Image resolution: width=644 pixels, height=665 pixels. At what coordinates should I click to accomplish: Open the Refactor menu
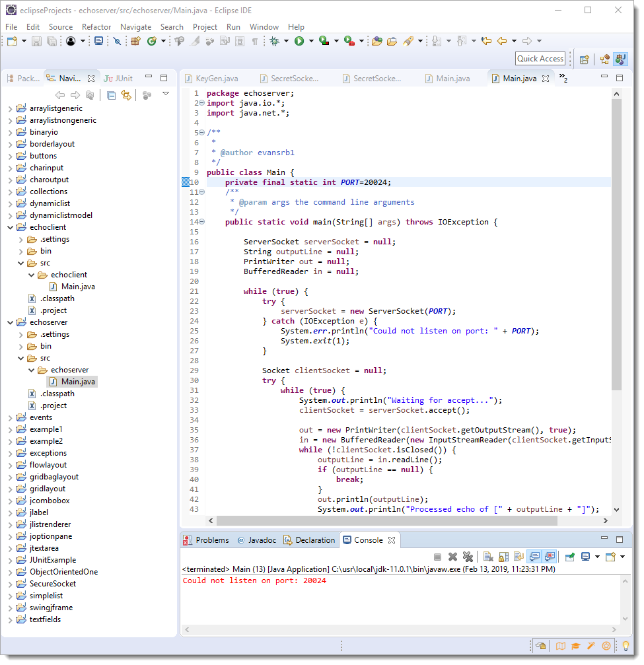pyautogui.click(x=96, y=27)
